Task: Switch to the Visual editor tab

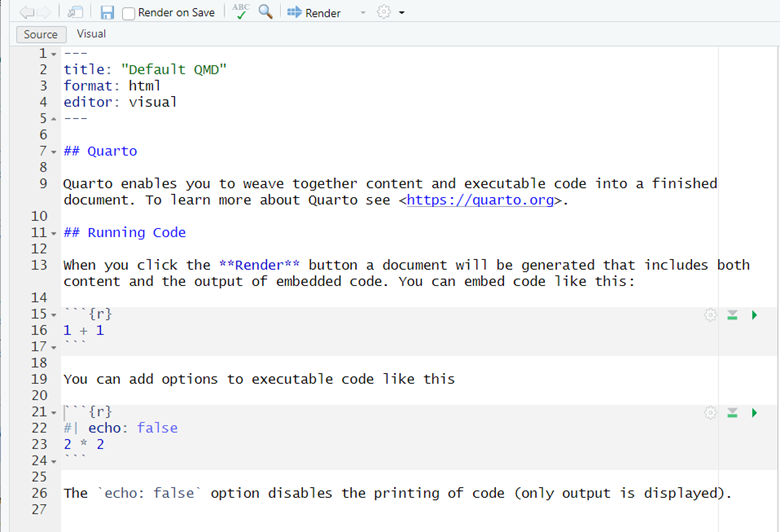Action: 91,34
